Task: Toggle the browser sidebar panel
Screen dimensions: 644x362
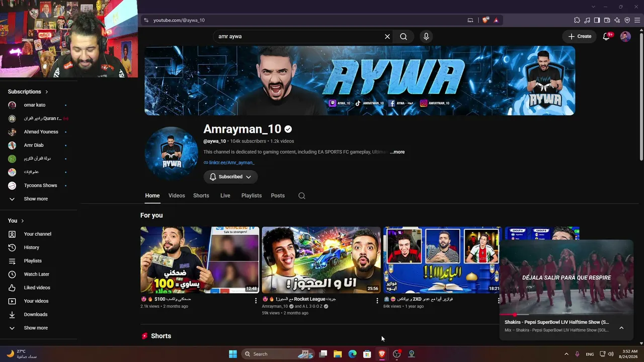Action: point(597,20)
